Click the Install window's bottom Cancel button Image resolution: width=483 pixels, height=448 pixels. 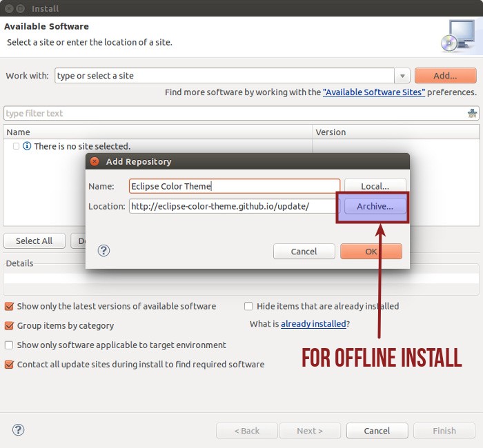pyautogui.click(x=377, y=431)
